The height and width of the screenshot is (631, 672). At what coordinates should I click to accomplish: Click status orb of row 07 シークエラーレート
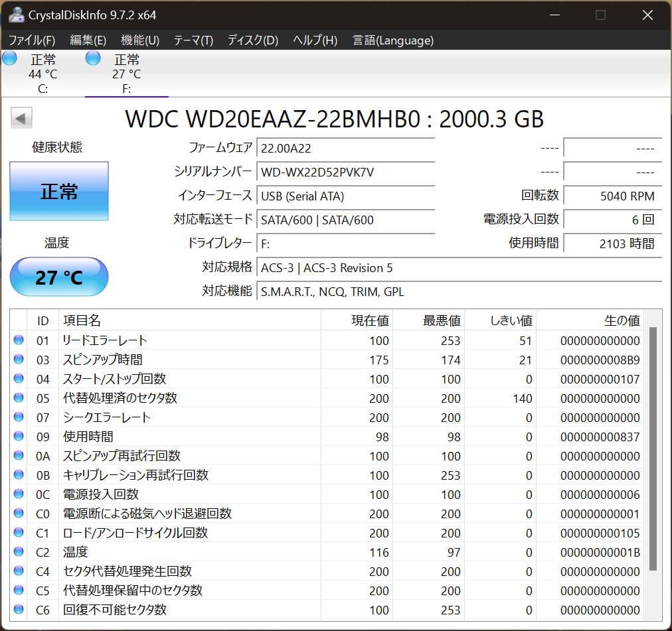[19, 417]
